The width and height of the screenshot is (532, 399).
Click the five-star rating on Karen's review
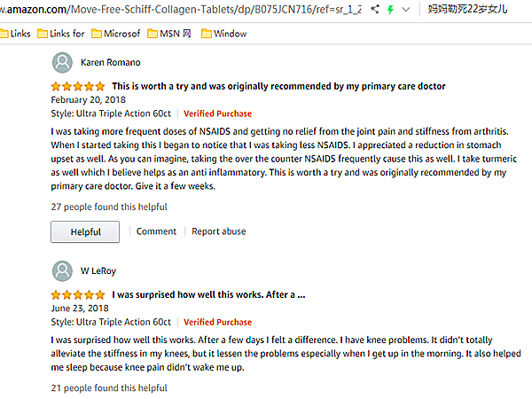(x=78, y=87)
